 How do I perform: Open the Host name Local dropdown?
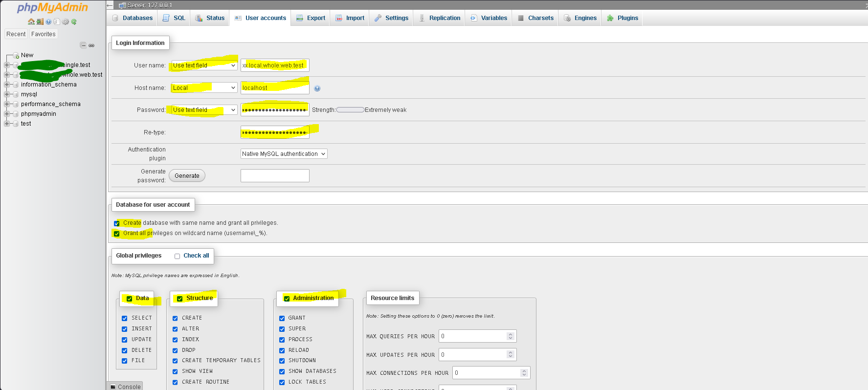coord(204,88)
